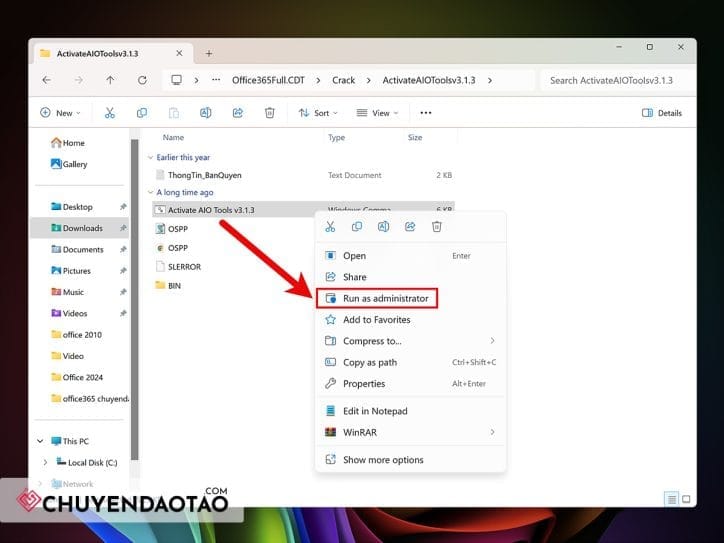Image resolution: width=724 pixels, height=543 pixels.
Task: Click the Name column header
Action: [x=173, y=137]
